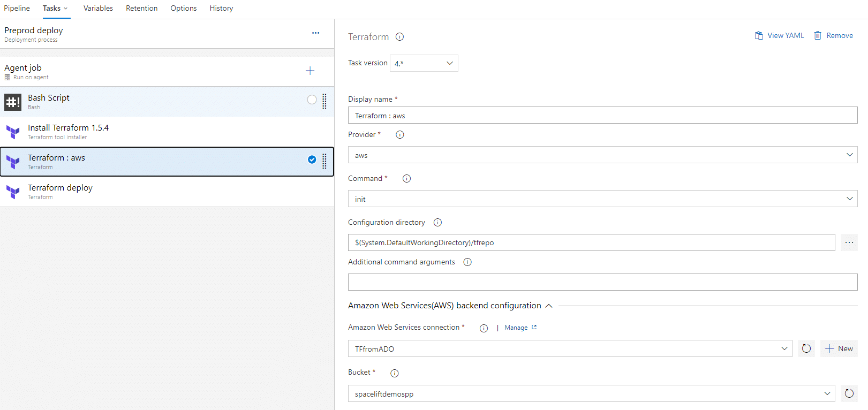Click the Terraform deploy task icon
Screen dimensions: 868x410
click(x=13, y=192)
